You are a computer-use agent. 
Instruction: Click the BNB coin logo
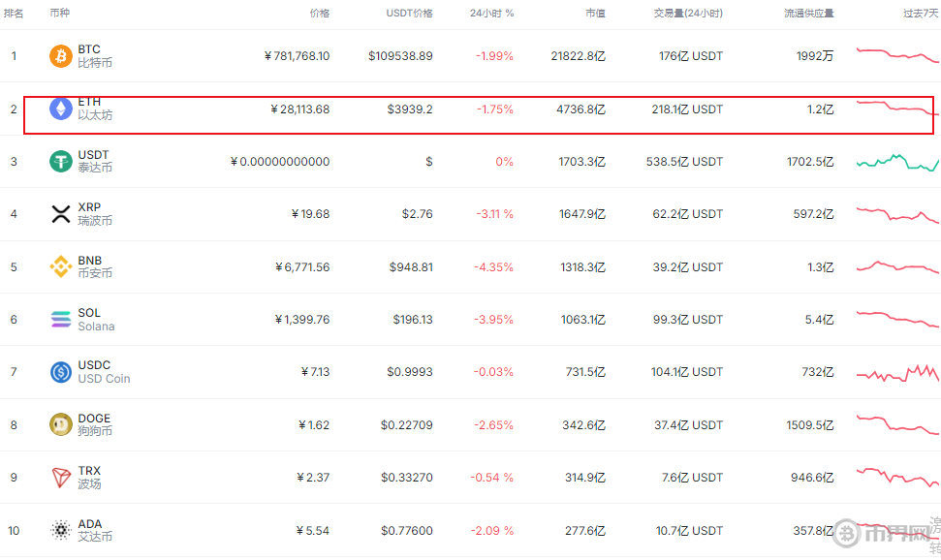pyautogui.click(x=61, y=267)
